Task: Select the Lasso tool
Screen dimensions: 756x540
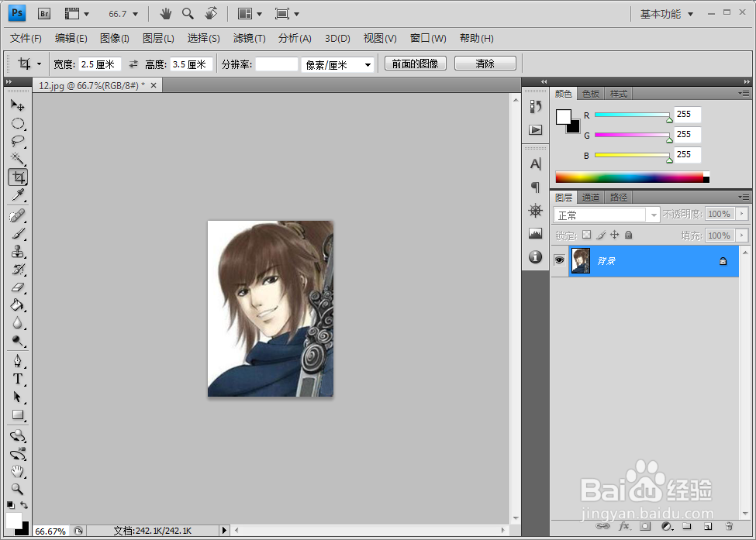Action: coord(18,141)
